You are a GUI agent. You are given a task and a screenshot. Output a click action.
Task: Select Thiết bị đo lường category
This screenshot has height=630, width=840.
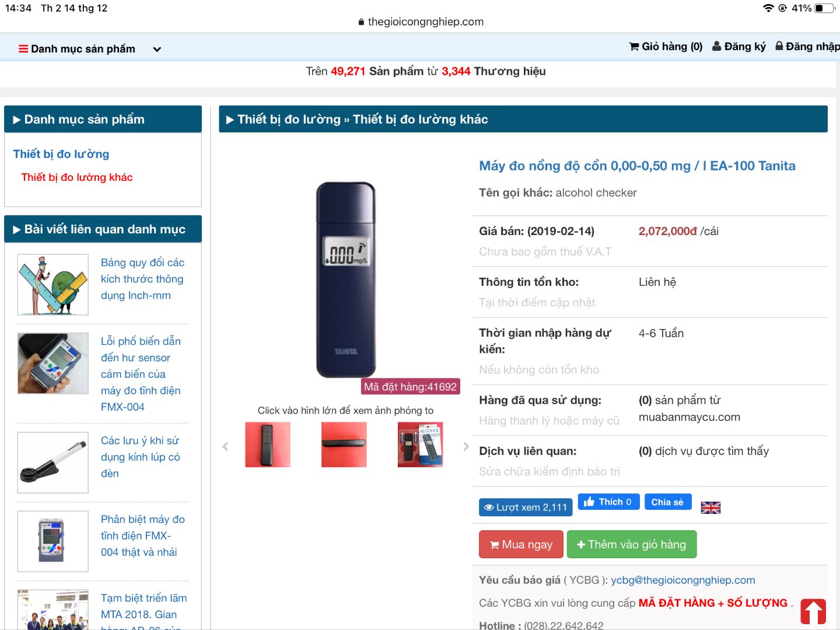(x=61, y=154)
